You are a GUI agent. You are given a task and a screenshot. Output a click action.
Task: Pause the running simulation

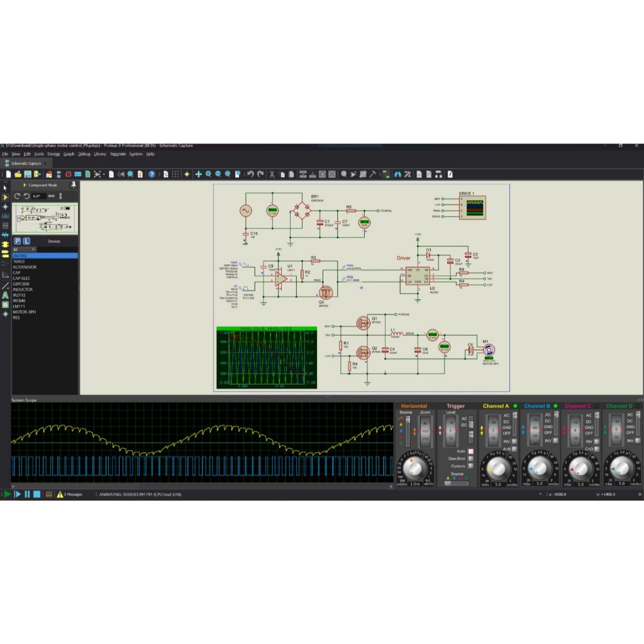(27, 494)
